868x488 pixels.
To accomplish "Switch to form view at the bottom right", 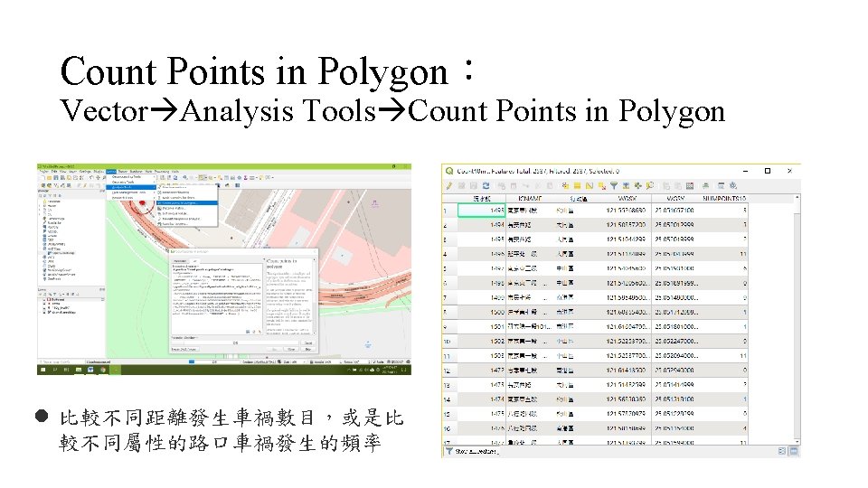I will (x=781, y=451).
